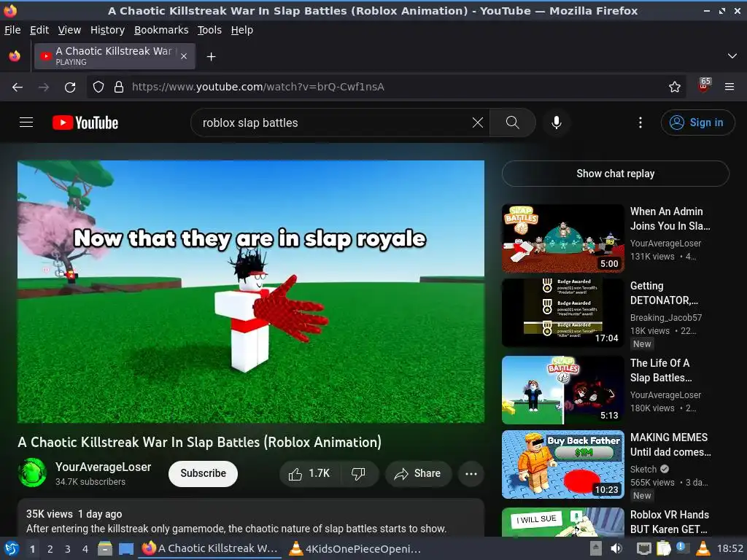
Task: Reload the current page
Action: pos(70,87)
